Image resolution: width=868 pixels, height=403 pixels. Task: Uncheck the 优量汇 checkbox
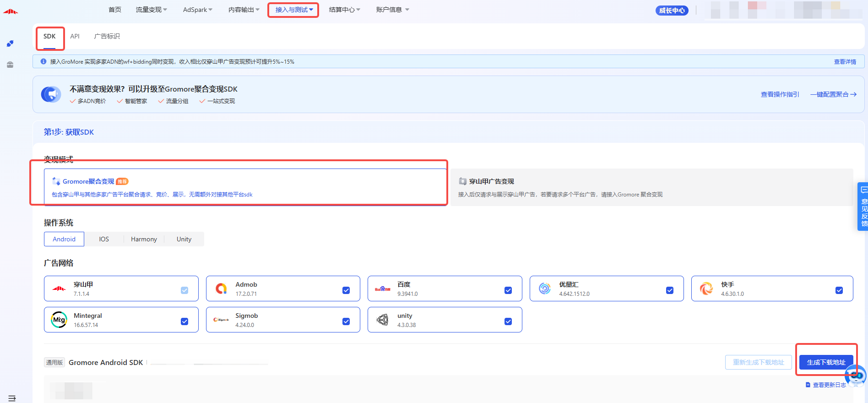(x=670, y=290)
